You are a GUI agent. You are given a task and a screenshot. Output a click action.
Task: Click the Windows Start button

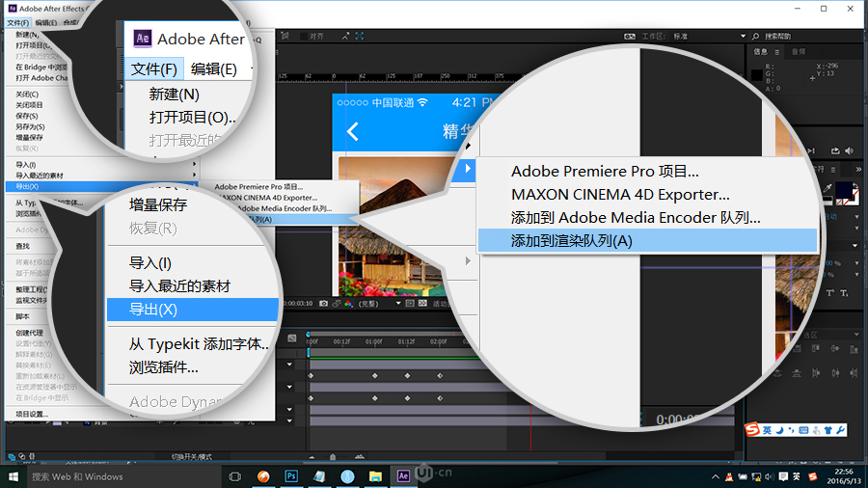13,475
